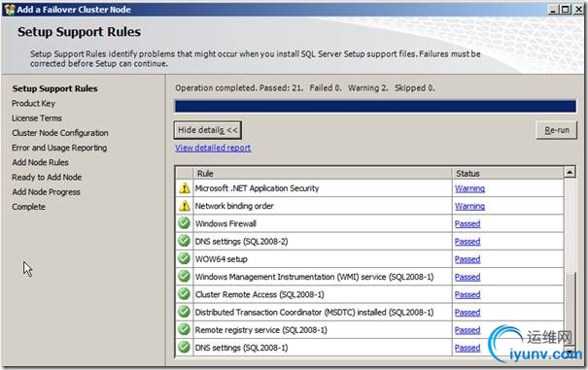Open Passed status for WMI service row
Viewport: 588px width, 370px height.
coord(467,277)
